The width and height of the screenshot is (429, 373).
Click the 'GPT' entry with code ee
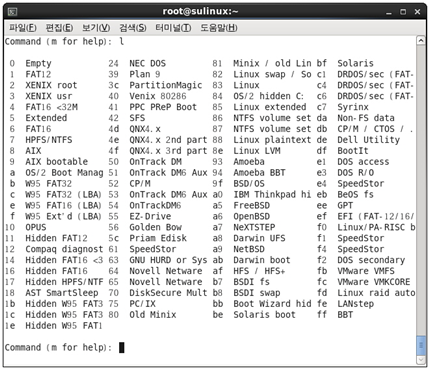345,205
